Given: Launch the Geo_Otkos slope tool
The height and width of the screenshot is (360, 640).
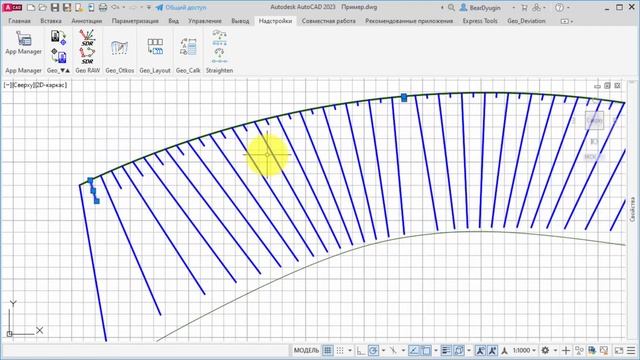Looking at the screenshot, I should pos(119,48).
